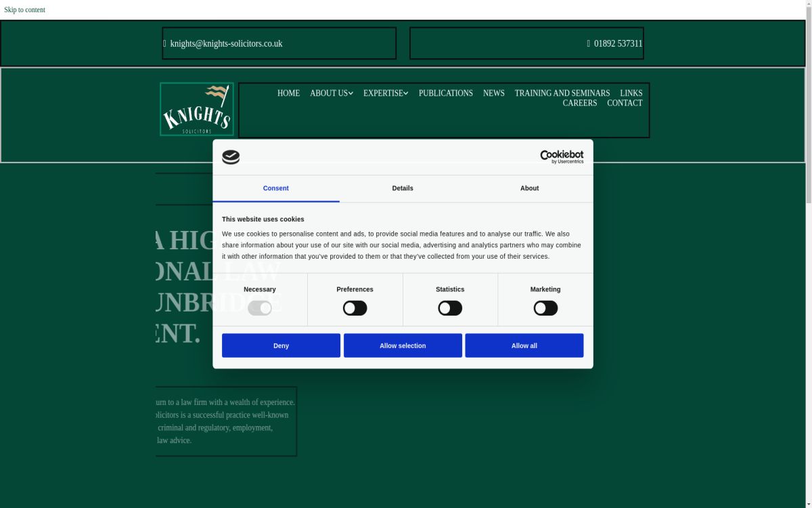Click the Allow all button
This screenshot has width=812, height=508.
point(524,345)
